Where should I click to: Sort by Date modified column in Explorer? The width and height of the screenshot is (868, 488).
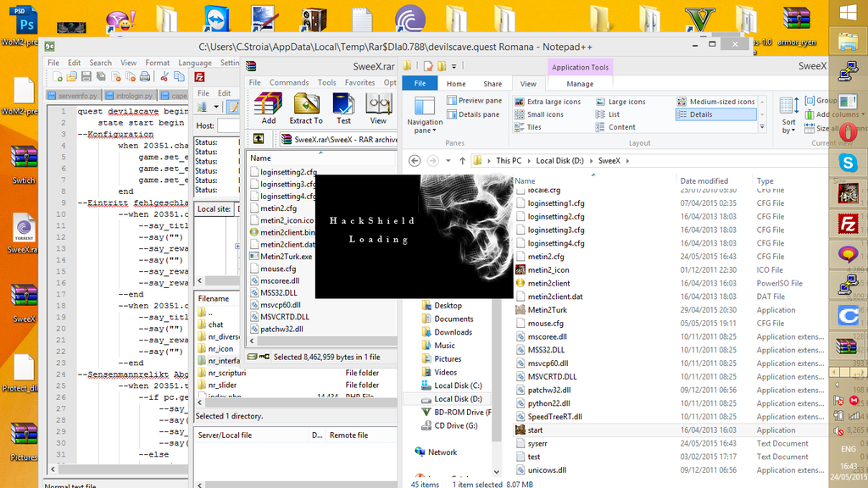[704, 181]
